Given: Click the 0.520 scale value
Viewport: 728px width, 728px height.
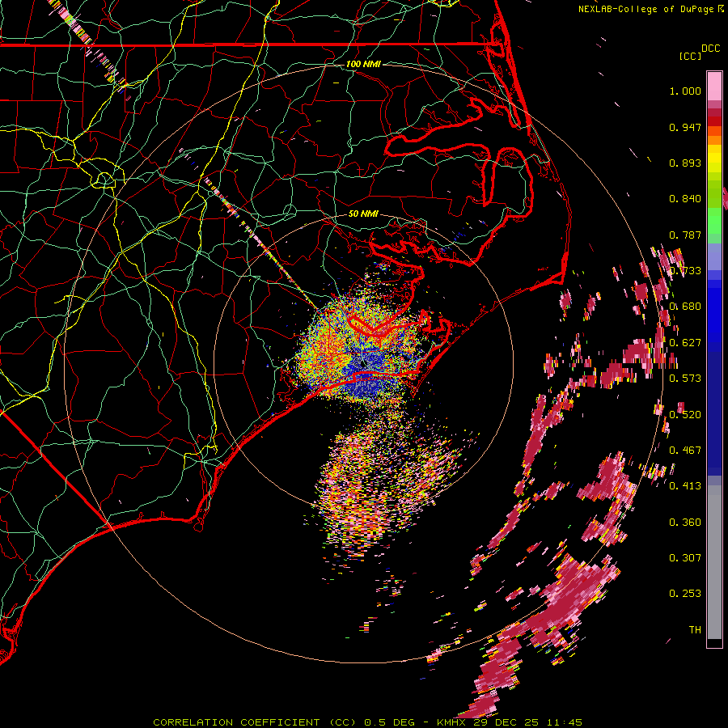Looking at the screenshot, I should [x=685, y=415].
